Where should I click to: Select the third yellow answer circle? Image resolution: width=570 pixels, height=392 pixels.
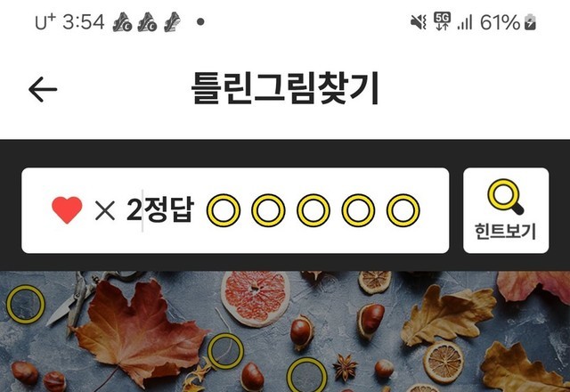tap(313, 210)
